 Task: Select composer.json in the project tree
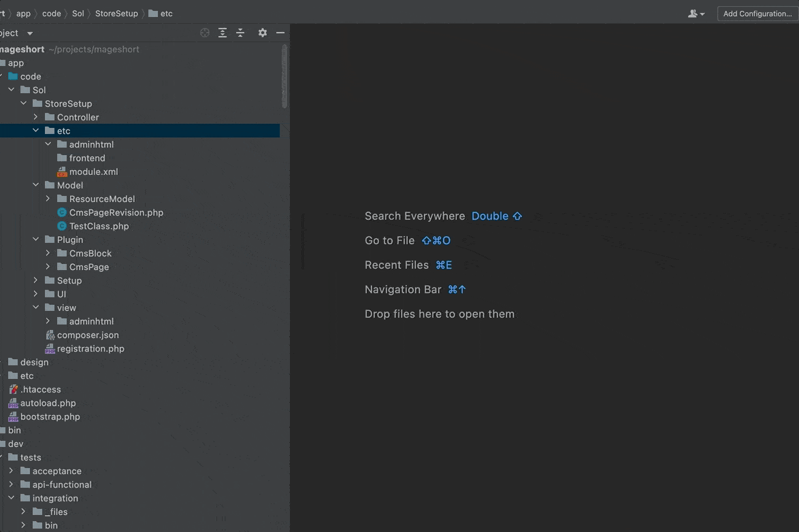tap(88, 335)
